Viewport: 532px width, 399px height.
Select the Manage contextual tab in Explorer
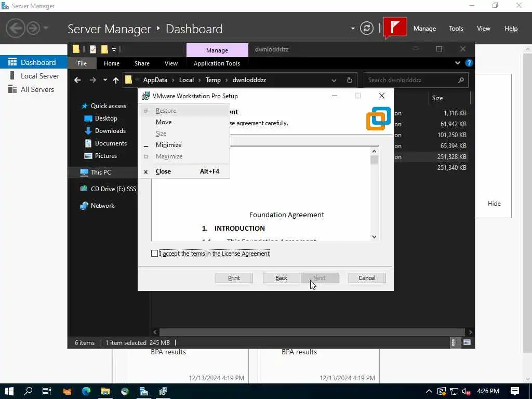(x=217, y=50)
